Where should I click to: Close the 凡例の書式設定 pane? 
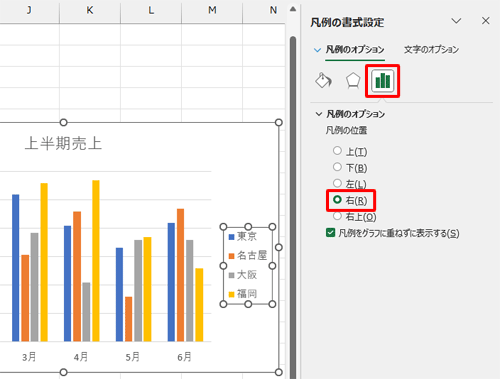486,21
